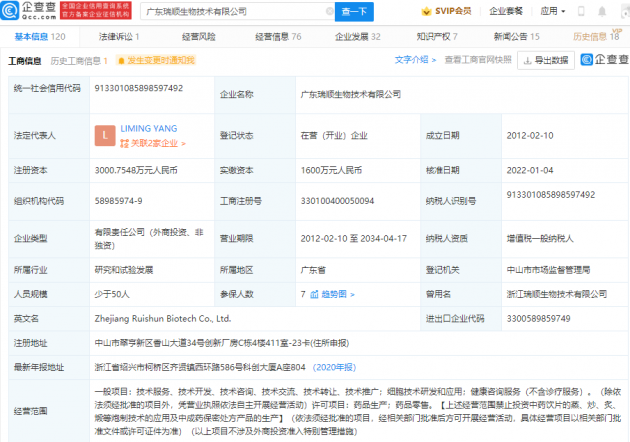Switch to the 新闻公告 15 tab
This screenshot has width=630, height=442.
click(x=516, y=37)
